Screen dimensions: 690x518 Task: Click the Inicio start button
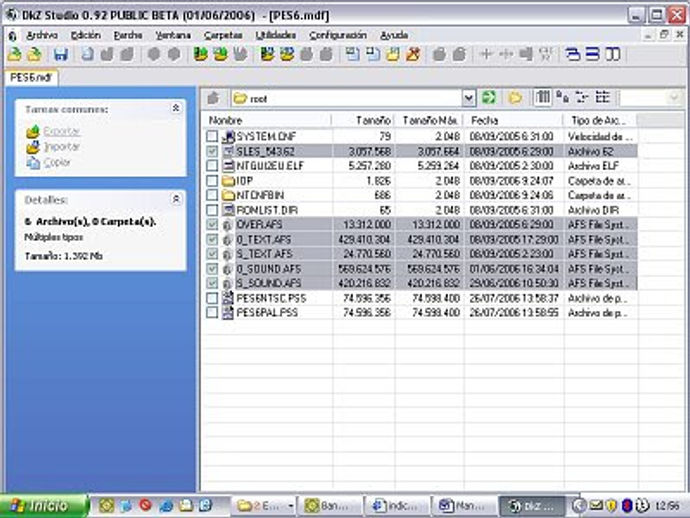click(43, 506)
